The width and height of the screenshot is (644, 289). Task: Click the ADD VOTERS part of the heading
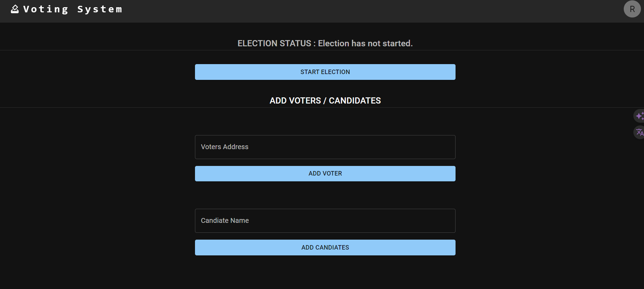pyautogui.click(x=295, y=101)
